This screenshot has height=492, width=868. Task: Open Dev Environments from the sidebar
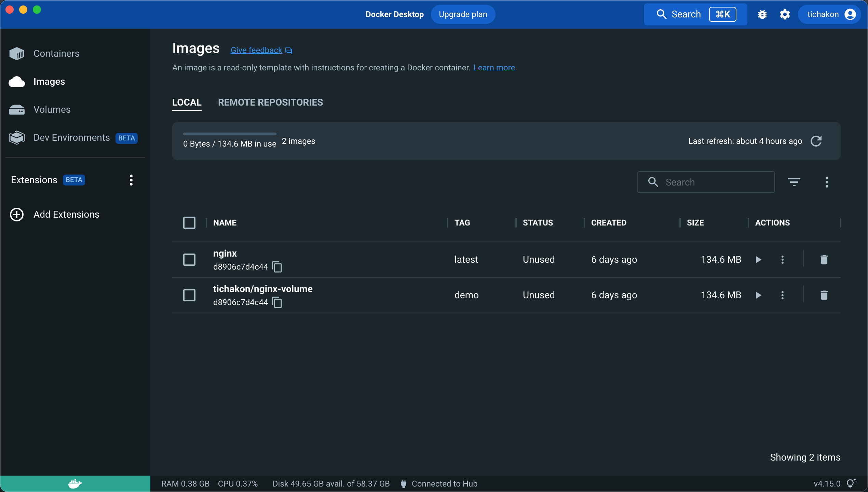tap(71, 137)
